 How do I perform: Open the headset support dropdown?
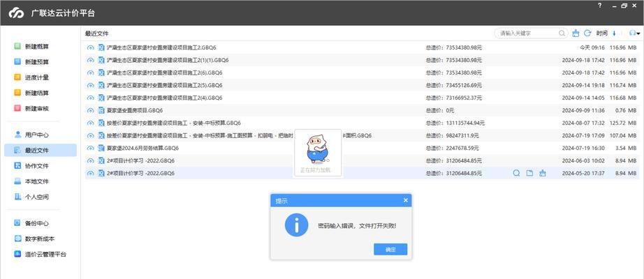(634, 33)
